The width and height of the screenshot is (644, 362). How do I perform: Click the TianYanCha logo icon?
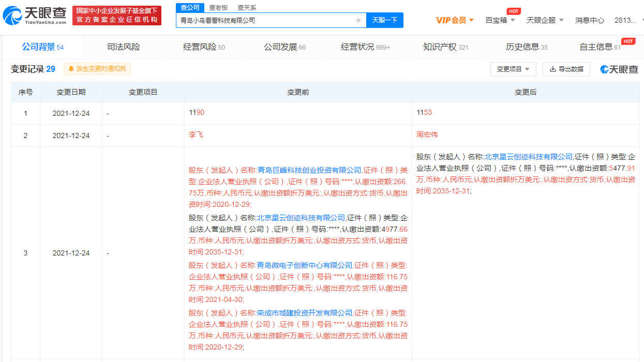point(13,16)
